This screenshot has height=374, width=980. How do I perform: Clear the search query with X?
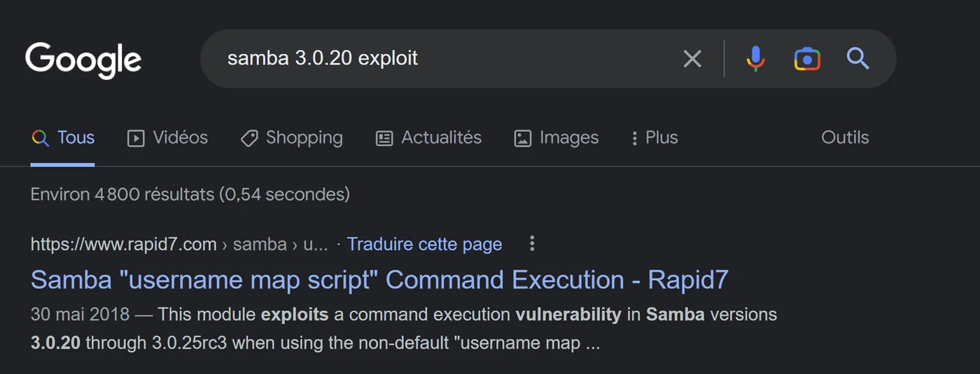pos(692,59)
